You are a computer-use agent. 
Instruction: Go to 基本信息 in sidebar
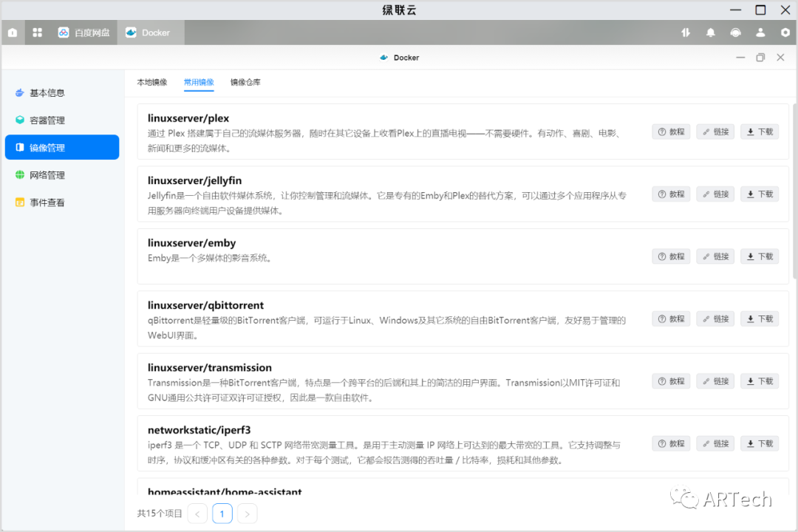click(62, 92)
